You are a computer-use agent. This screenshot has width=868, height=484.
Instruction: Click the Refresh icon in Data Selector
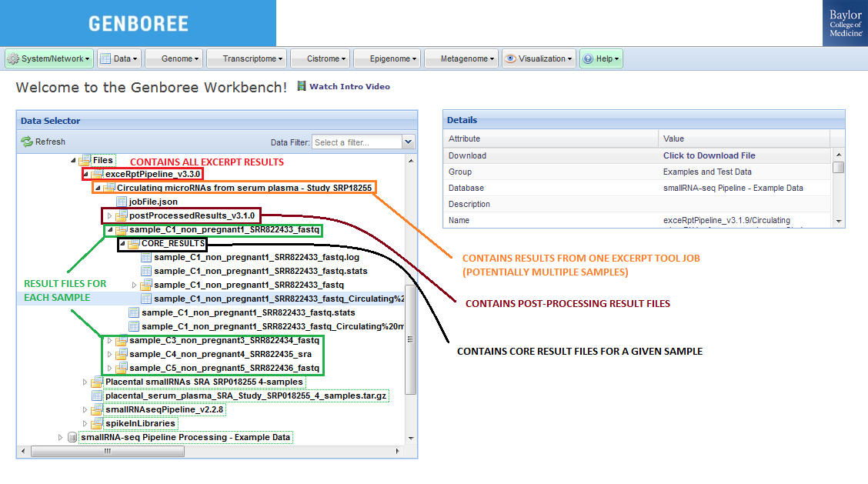pos(27,142)
